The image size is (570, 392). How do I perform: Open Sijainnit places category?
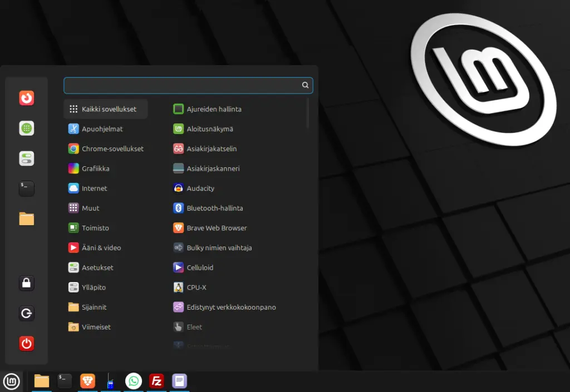tap(105, 307)
